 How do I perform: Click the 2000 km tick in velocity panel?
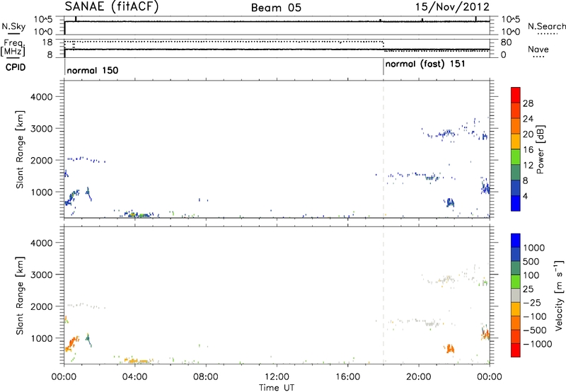pyautogui.click(x=42, y=306)
